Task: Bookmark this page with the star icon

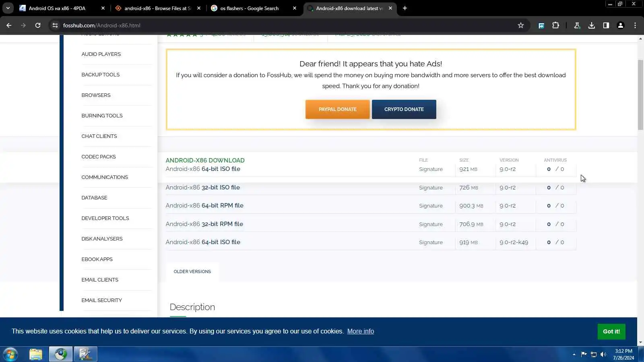Action: [x=521, y=25]
